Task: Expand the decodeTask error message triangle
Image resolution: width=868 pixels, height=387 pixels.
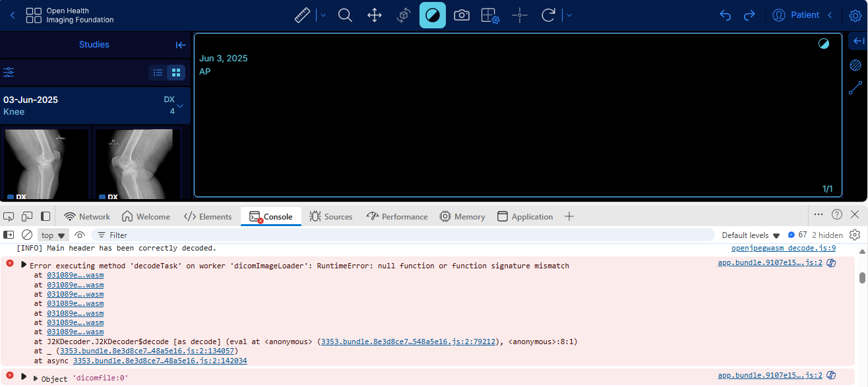Action: tap(24, 265)
